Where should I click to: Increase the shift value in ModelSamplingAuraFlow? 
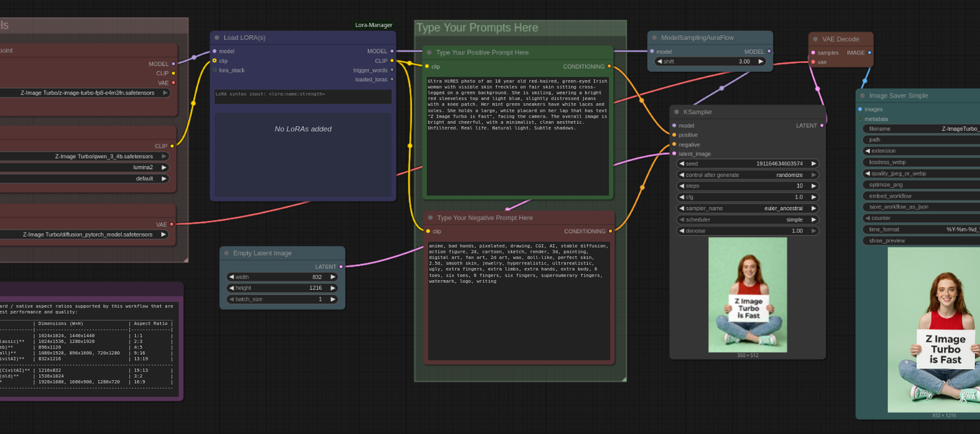point(760,62)
